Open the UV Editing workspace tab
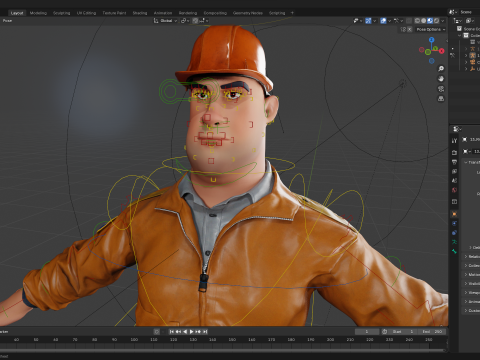480x360 pixels. [x=86, y=13]
